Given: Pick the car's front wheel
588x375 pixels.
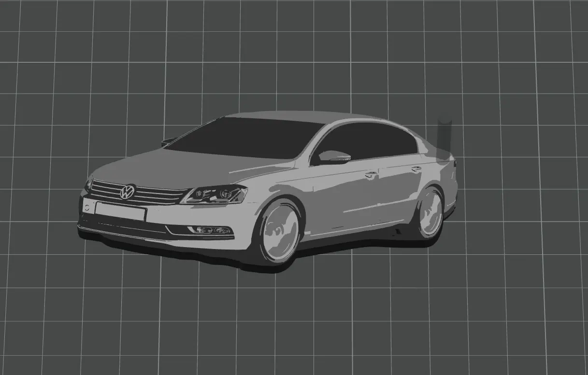Looking at the screenshot, I should (280, 231).
